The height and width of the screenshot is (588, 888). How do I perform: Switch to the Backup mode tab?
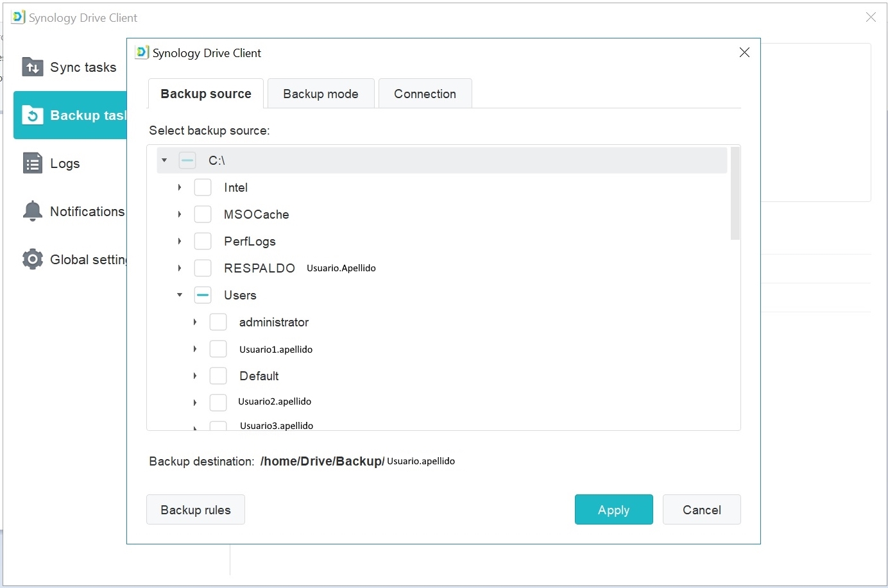point(321,94)
